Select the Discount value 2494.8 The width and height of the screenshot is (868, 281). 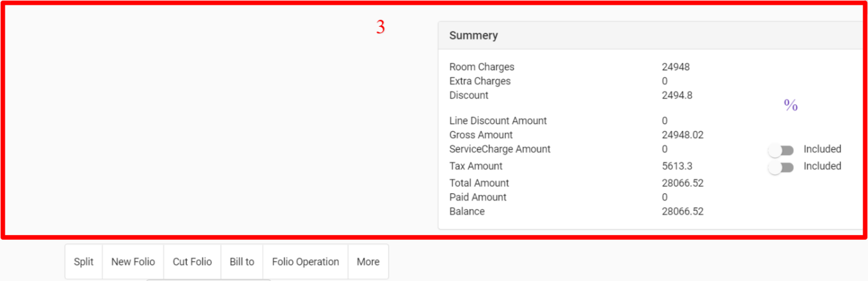677,95
